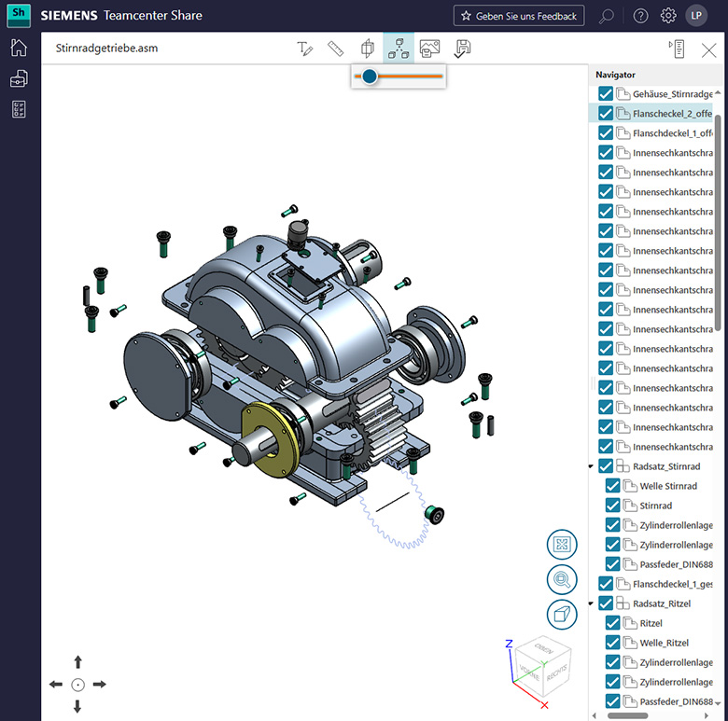Toggle Welle_Ritzel checkbox
Image resolution: width=728 pixels, height=721 pixels.
point(612,643)
